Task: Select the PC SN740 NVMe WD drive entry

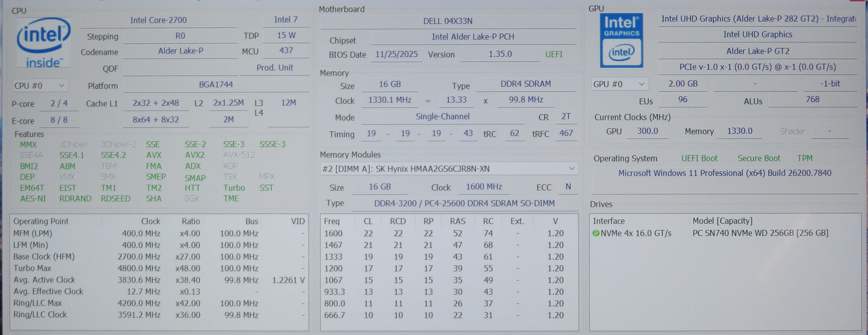Action: (760, 233)
